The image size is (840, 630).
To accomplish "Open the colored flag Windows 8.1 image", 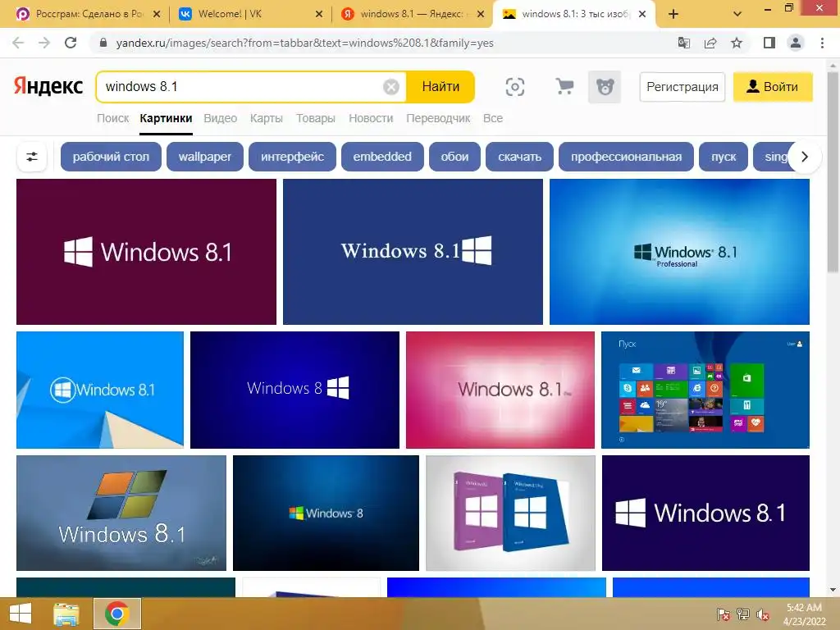I will click(121, 514).
